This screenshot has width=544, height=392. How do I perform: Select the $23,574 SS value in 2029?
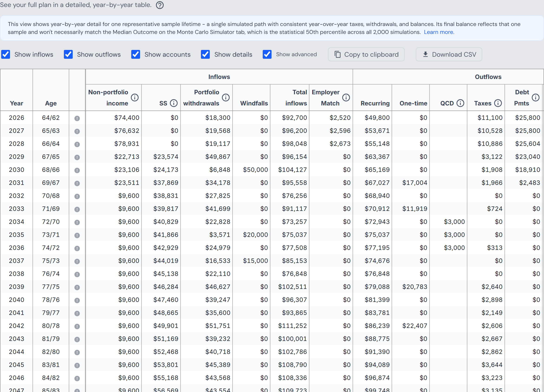point(166,157)
